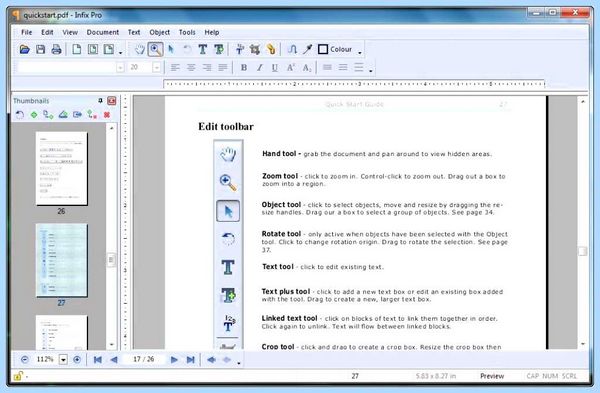This screenshot has height=393, width=600.
Task: Select the Object arrow tool in the toolbar
Action: 171,49
